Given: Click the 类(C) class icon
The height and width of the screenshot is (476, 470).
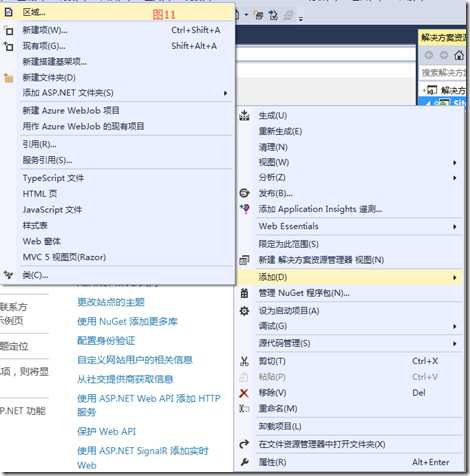Looking at the screenshot, I should click(8, 275).
